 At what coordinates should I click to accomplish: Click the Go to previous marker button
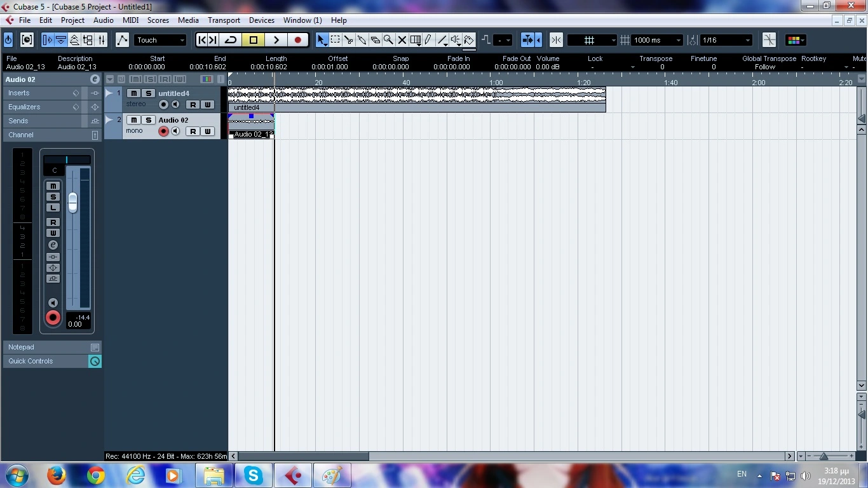202,40
